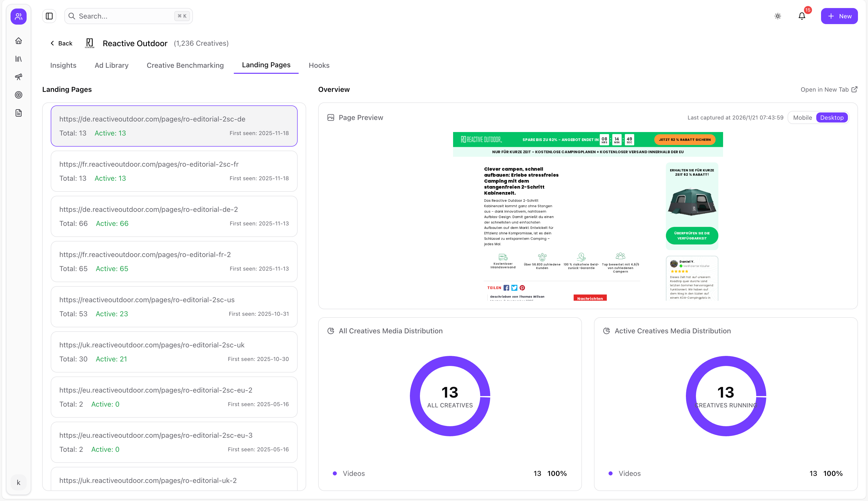Open the home icon in sidebar
The image size is (868, 501).
coord(19,41)
